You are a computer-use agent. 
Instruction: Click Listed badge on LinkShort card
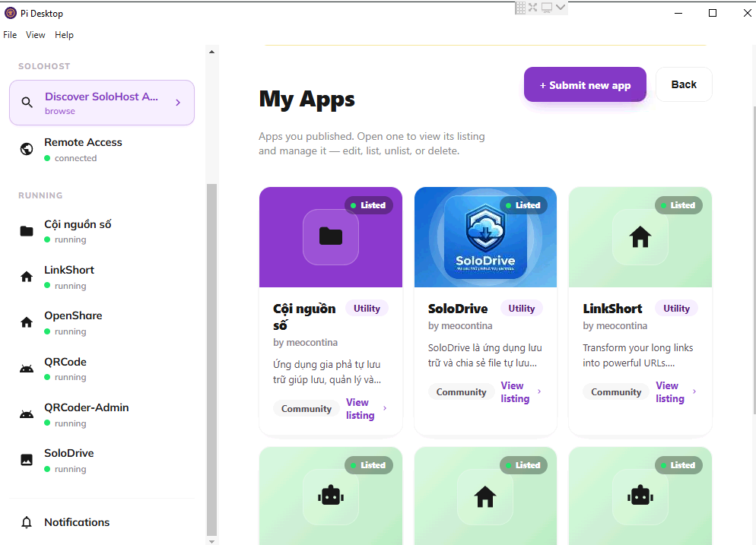(x=678, y=205)
